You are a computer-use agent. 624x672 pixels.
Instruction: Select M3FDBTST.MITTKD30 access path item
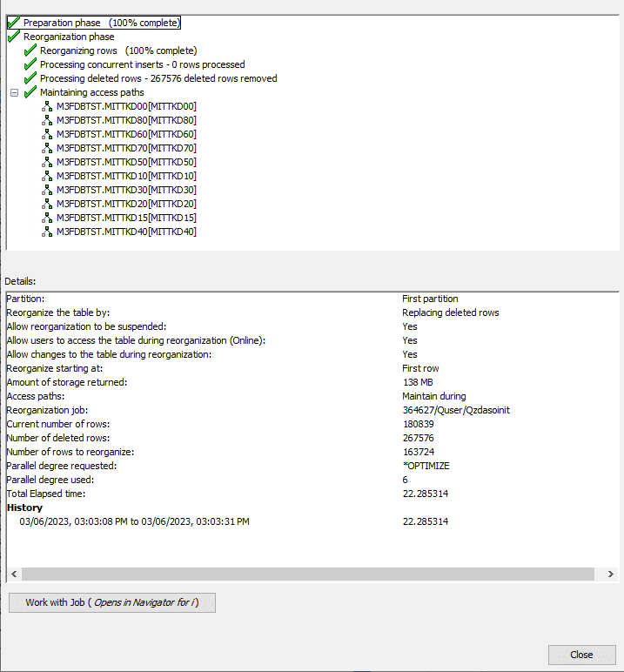[126, 190]
